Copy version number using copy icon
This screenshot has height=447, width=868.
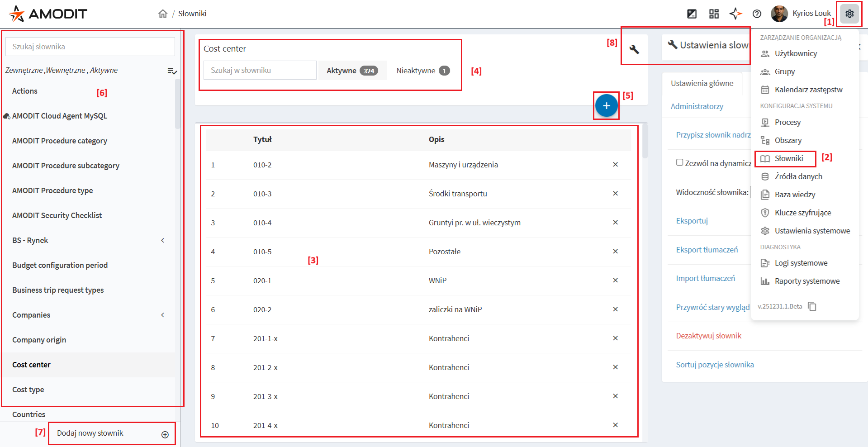[812, 307]
